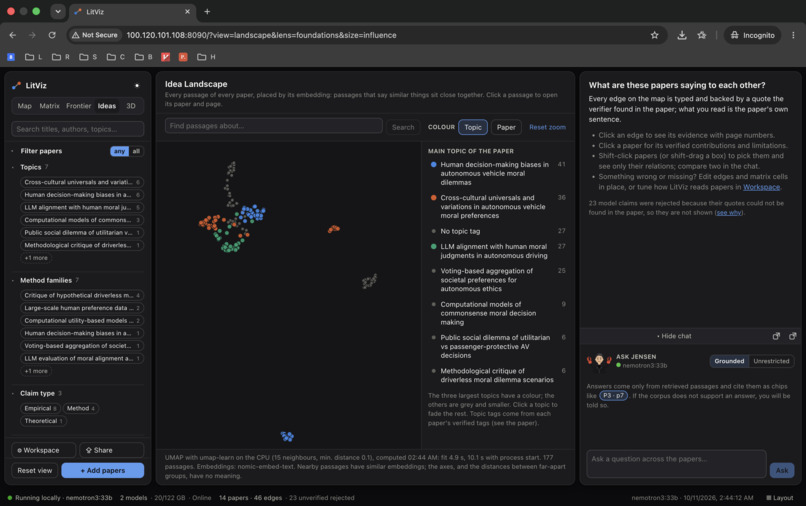Select Unrestricted answer mode

coord(771,361)
